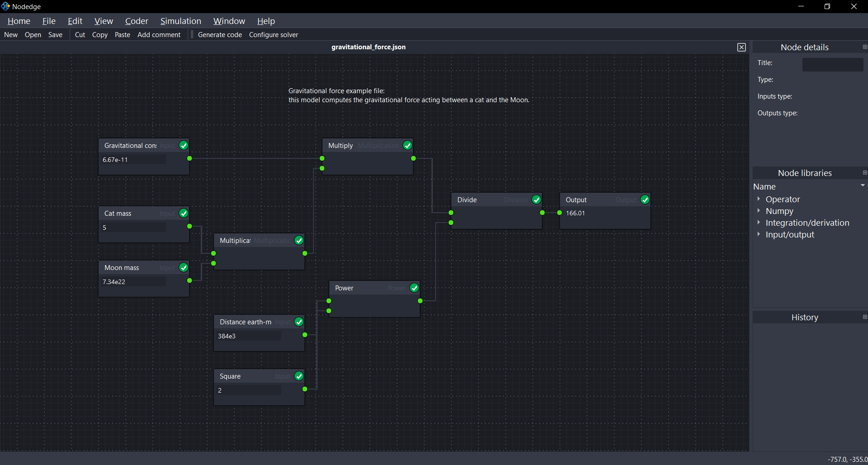Viewport: 868px width, 465px height.
Task: Click the Multiplication node status checkmark
Action: [299, 240]
